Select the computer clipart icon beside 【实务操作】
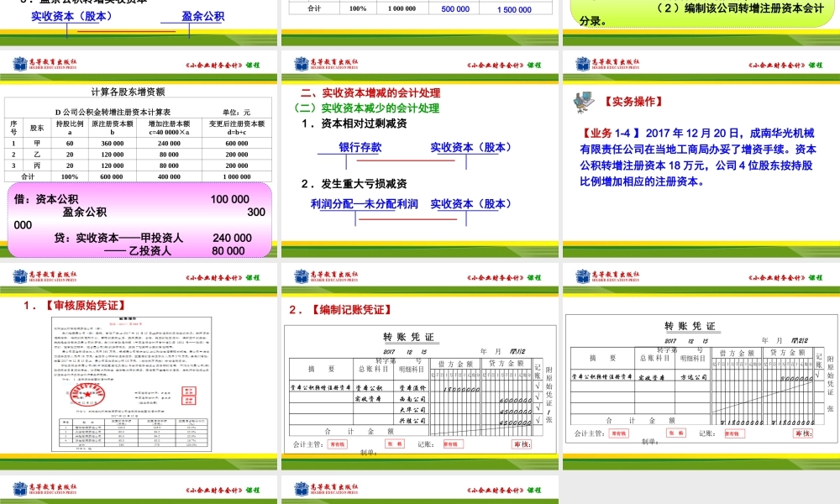 point(582,102)
